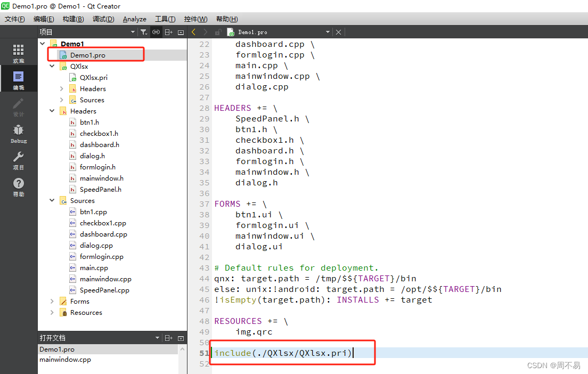This screenshot has height=374, width=588.
Task: Expand Headers under QXlsx
Action: point(61,88)
